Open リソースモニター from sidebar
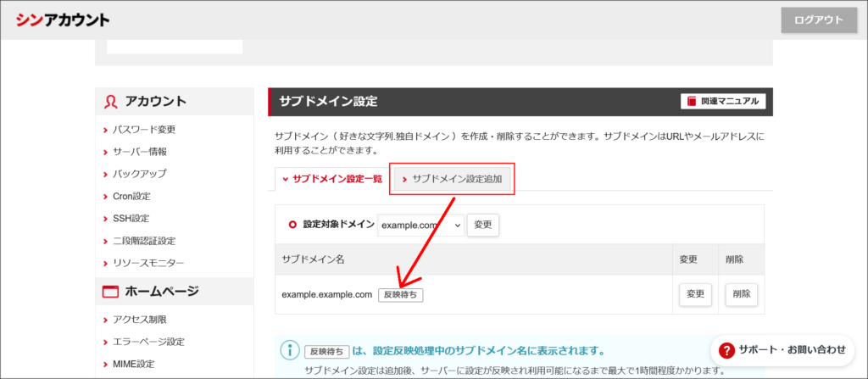868x379 pixels. (148, 263)
